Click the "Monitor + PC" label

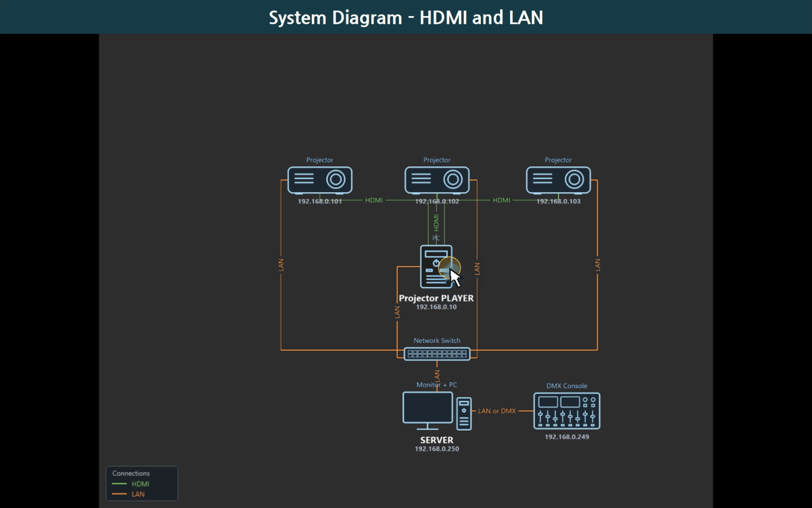[x=437, y=385]
